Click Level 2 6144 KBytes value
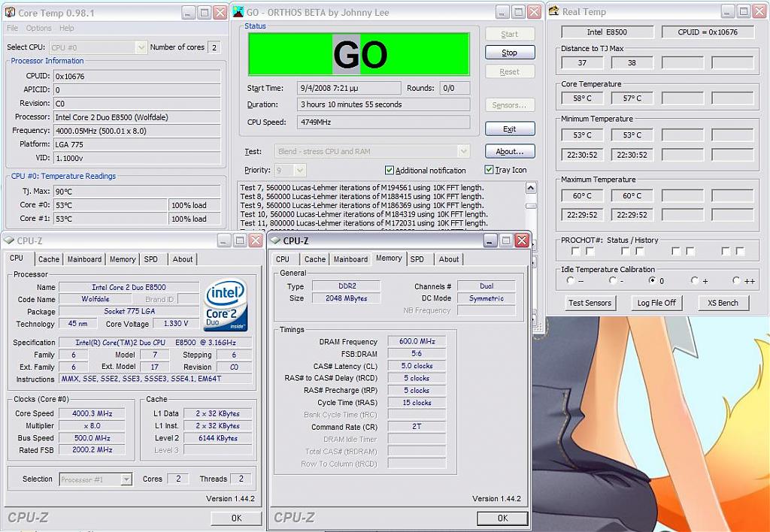This screenshot has height=532, width=770. [x=217, y=438]
